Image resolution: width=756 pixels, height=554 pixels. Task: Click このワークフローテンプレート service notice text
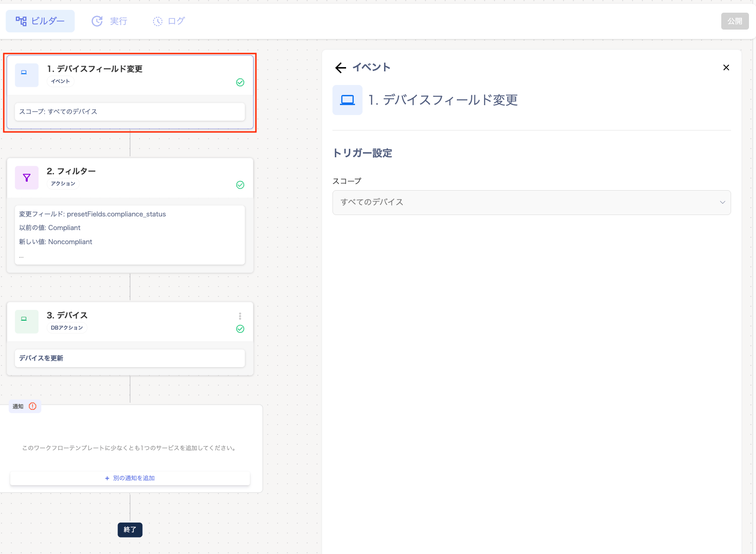click(x=130, y=448)
